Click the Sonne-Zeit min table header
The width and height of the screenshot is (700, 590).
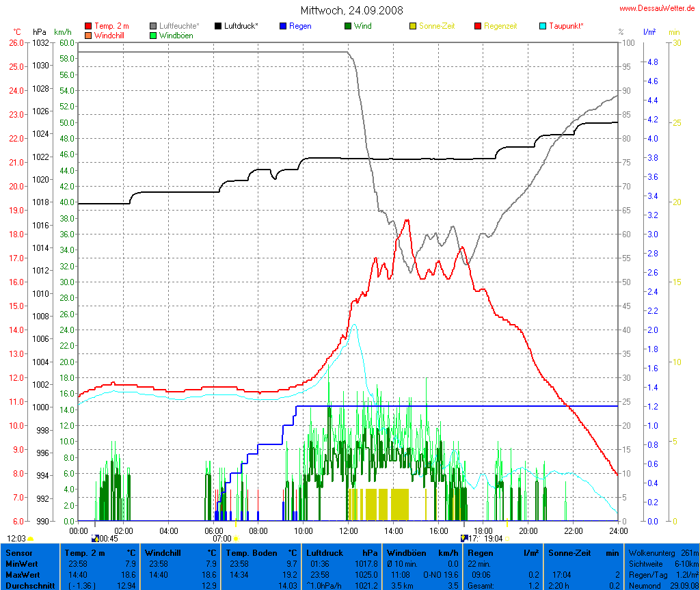coord(583,552)
